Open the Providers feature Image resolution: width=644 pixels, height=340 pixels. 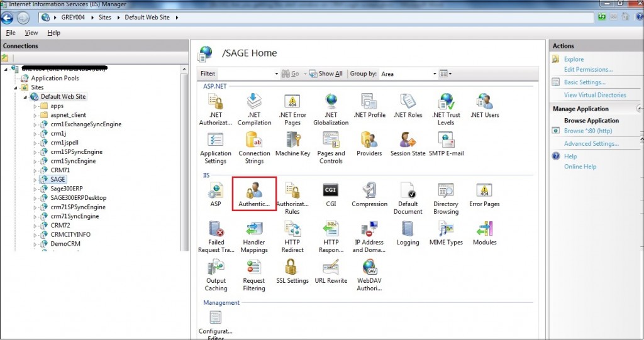369,145
